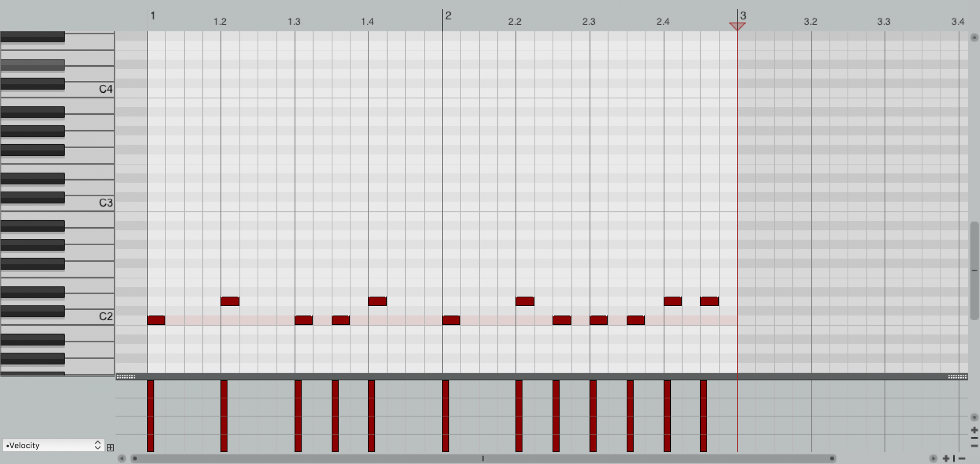Click the vertical zoom-in plus icon on right
Screen dimensions: 980x464
(x=974, y=430)
